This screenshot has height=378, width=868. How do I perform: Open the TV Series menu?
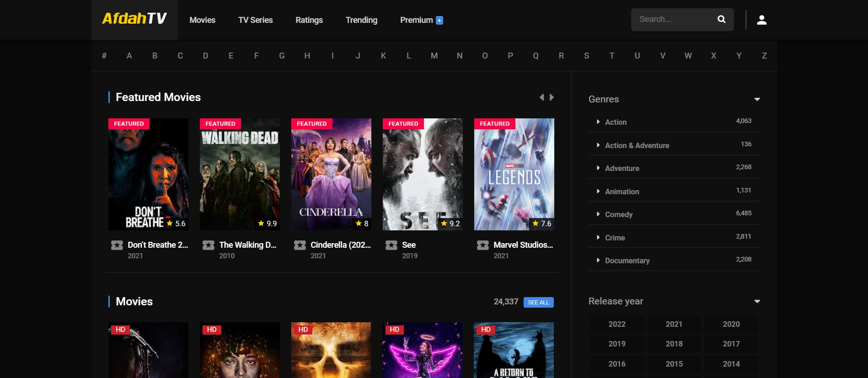tap(255, 20)
